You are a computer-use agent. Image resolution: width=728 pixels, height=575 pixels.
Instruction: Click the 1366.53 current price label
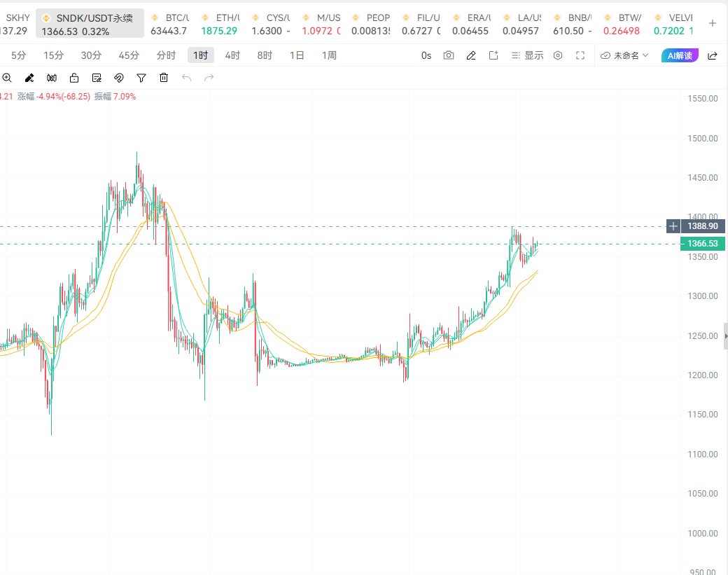702,243
